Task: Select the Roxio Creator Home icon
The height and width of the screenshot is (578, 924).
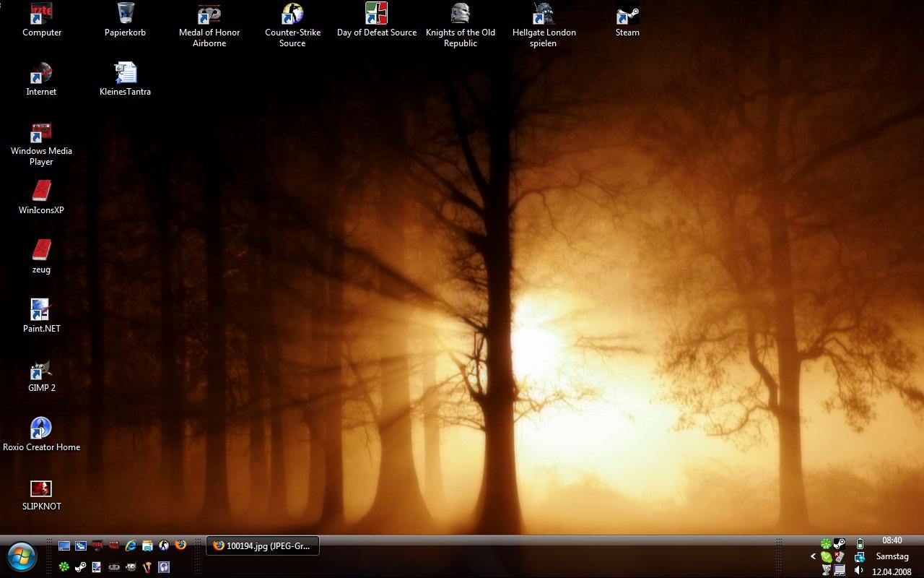Action: [41, 431]
